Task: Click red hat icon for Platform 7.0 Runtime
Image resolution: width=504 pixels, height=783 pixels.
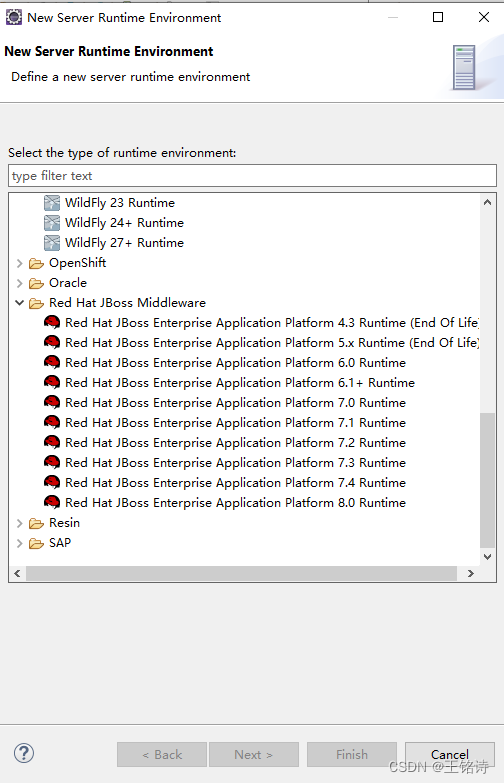Action: click(x=52, y=402)
